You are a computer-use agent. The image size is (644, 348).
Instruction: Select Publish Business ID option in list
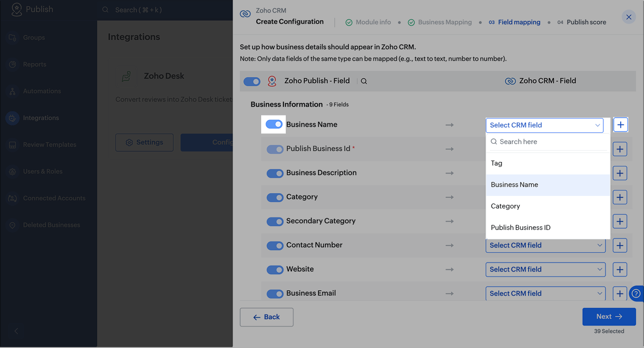tap(521, 228)
